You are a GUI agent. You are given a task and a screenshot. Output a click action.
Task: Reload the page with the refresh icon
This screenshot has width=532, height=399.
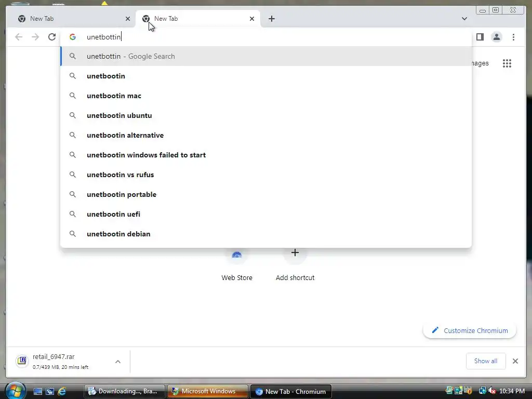51,37
